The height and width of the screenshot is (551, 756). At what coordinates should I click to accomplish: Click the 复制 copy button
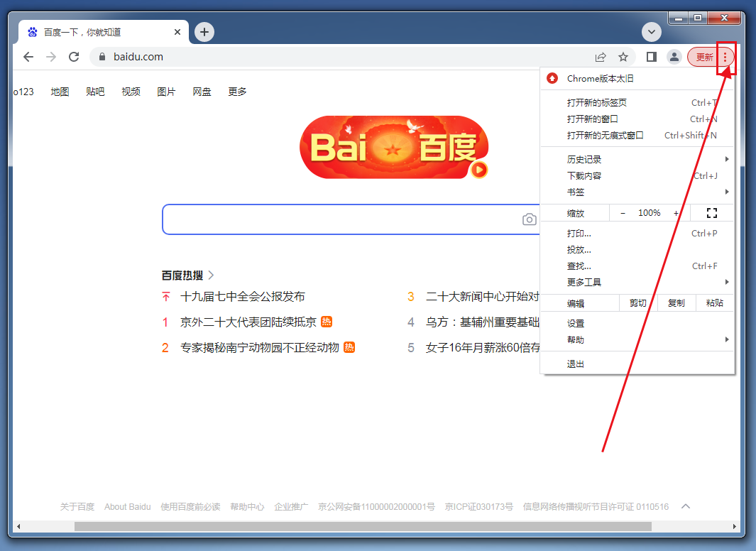pyautogui.click(x=676, y=303)
